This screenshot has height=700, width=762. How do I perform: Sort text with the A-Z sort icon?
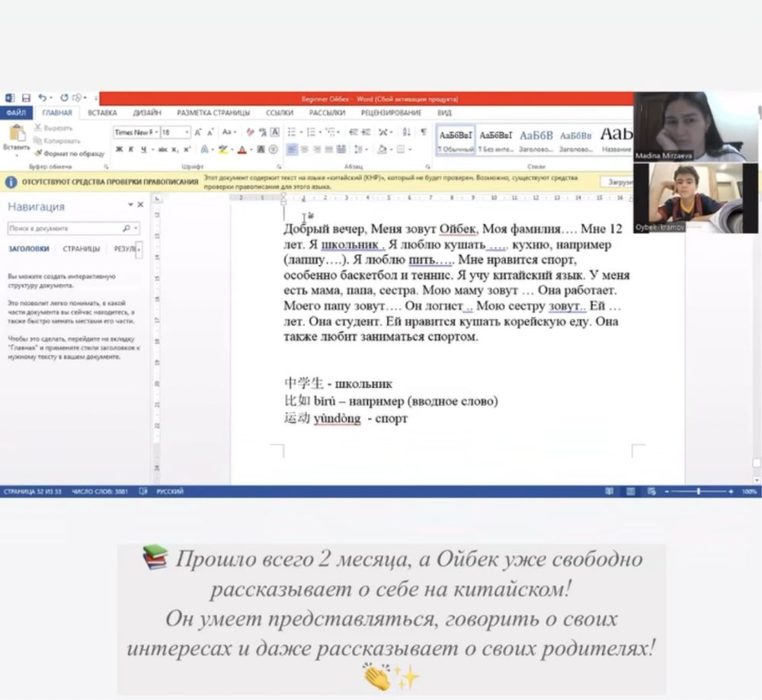407,132
